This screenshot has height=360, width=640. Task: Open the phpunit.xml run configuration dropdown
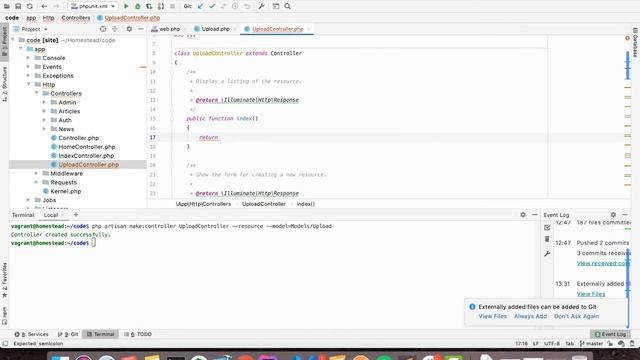point(93,7)
